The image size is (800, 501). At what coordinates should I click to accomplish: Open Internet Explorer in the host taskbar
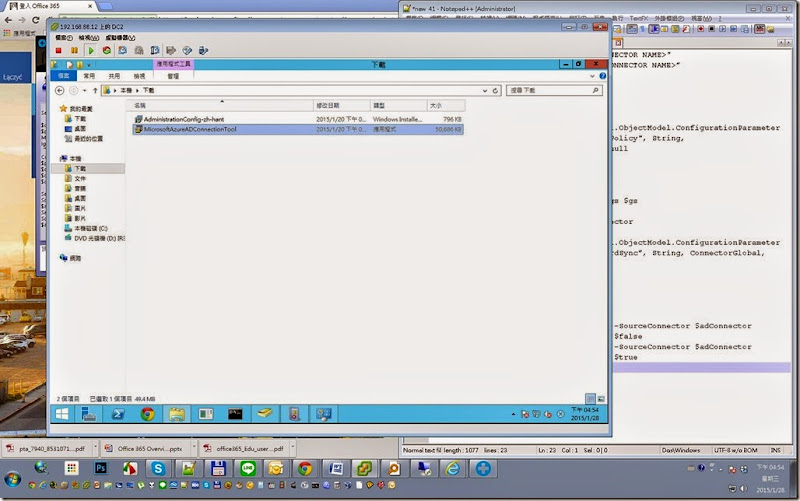coord(453,468)
